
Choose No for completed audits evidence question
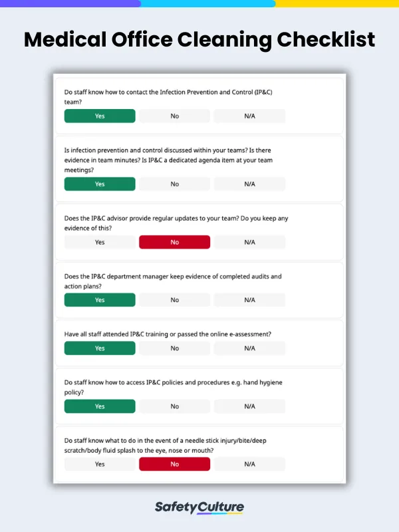[174, 300]
